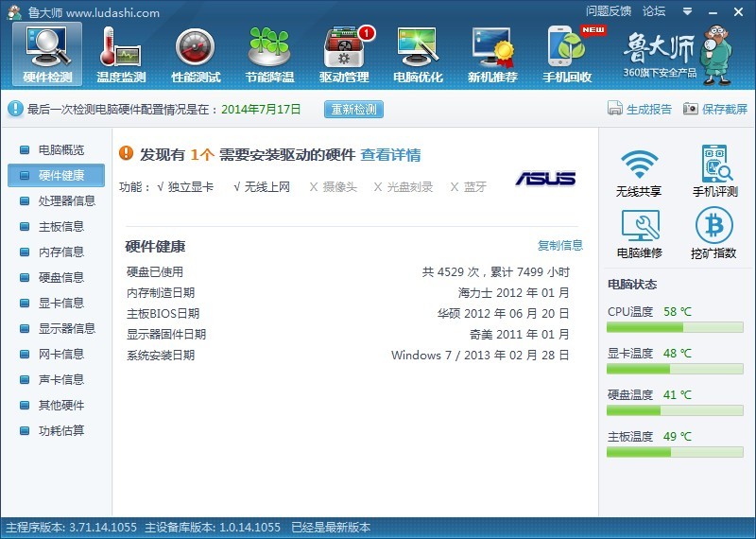Click the 华硕 2012 年 06 月 20 日 value
The image size is (756, 539).
(x=503, y=314)
